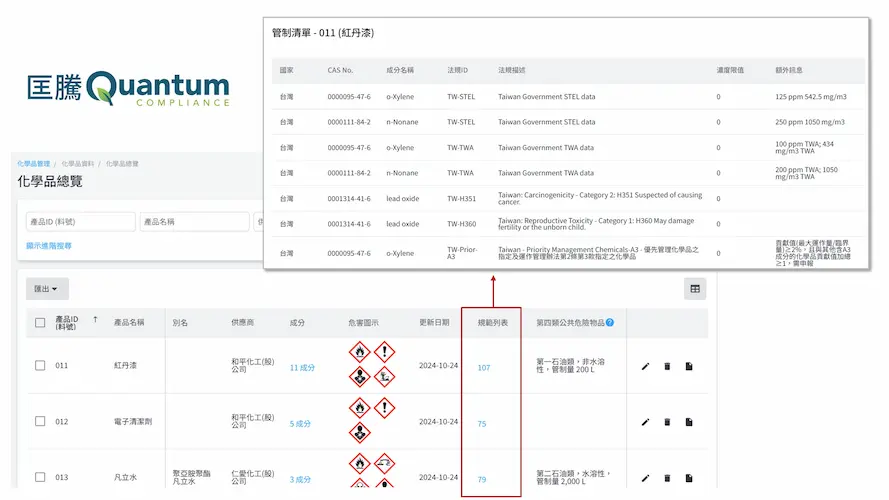Expand 顯示進階搜尋 advanced search
889x500 pixels.
click(49, 246)
